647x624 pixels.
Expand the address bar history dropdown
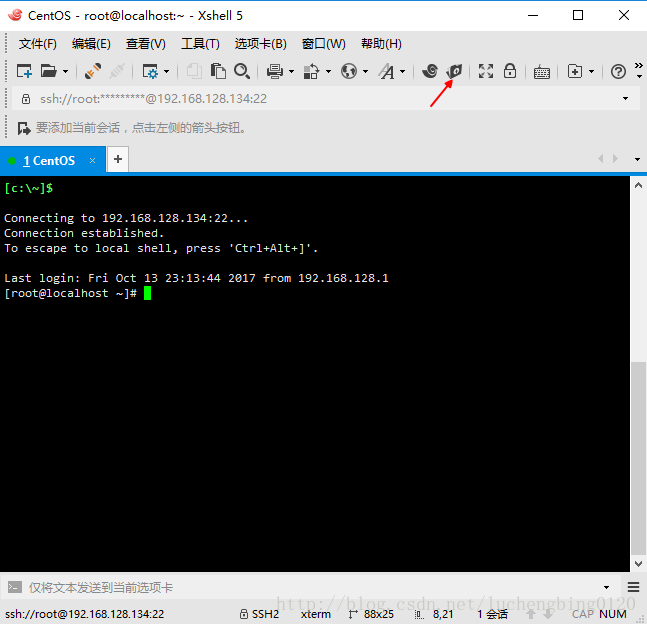click(626, 99)
